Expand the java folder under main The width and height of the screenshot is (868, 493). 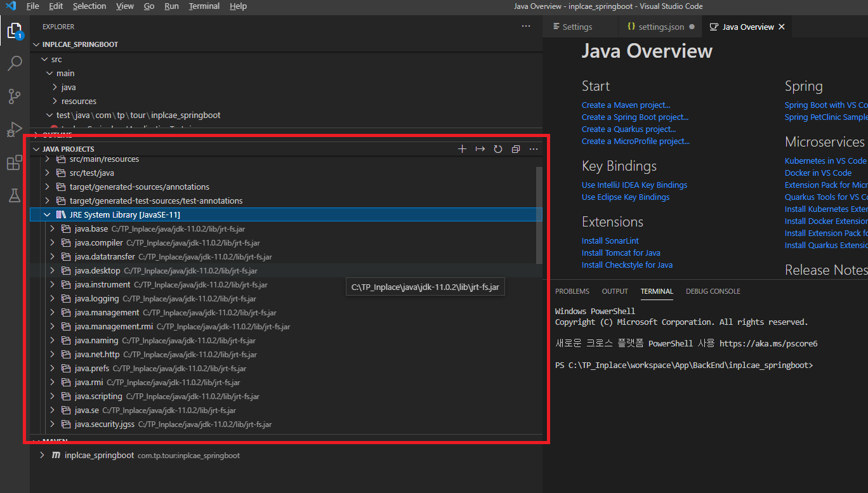55,88
